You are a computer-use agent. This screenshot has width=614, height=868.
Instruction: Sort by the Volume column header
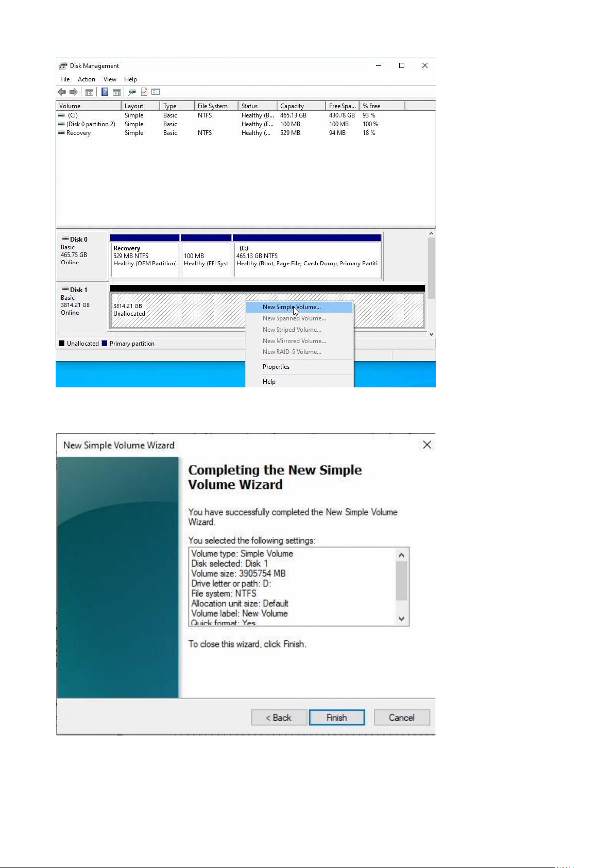pos(89,106)
